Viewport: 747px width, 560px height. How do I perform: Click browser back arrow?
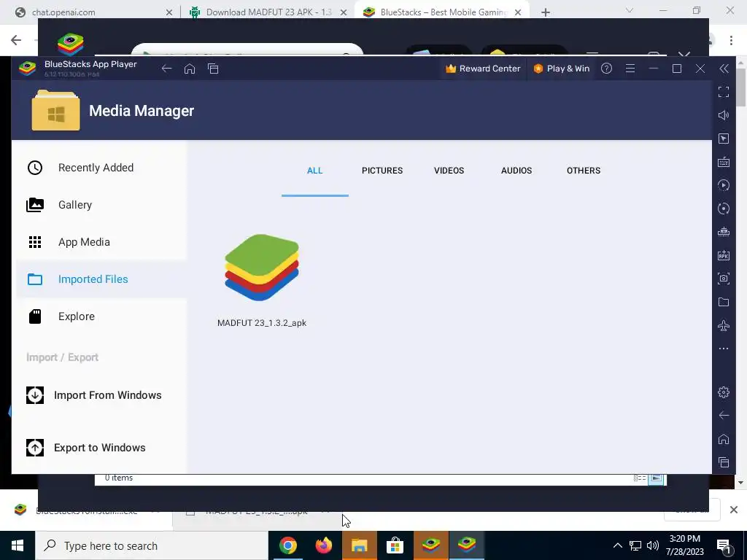click(16, 40)
